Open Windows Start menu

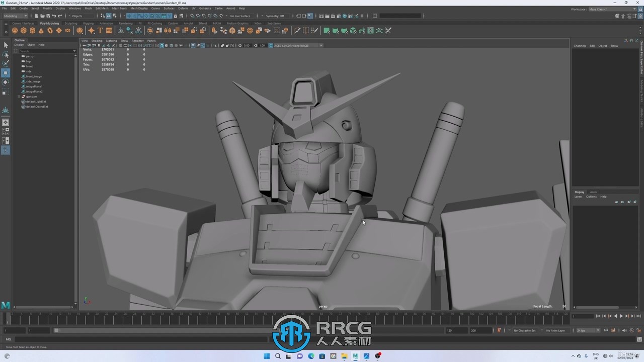pos(267,356)
